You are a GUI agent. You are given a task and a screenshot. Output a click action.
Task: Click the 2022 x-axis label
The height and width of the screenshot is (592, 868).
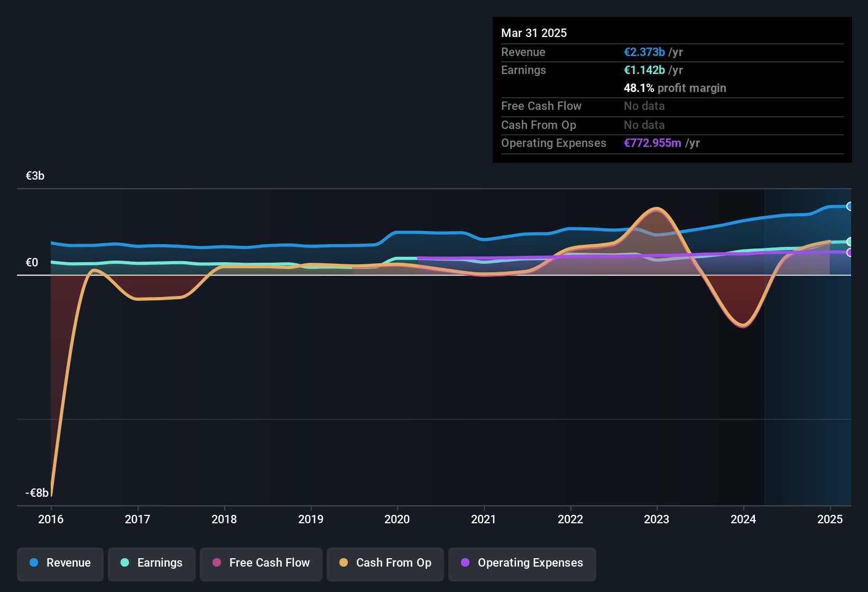[570, 519]
